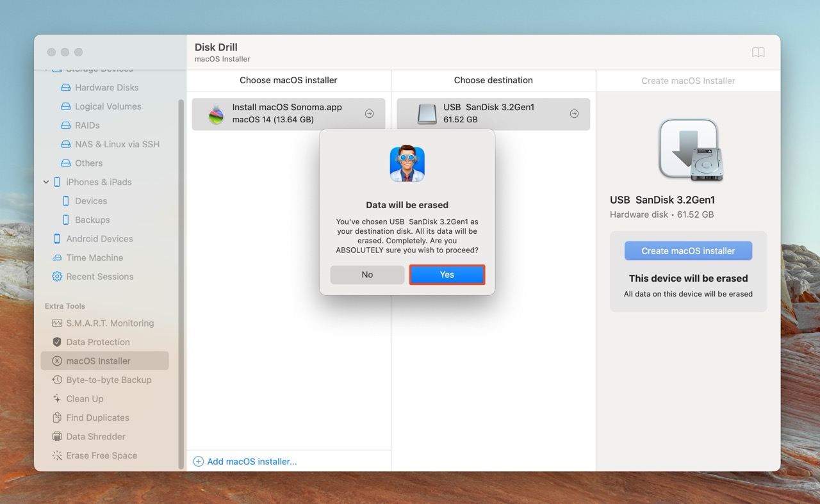Click the Data Shredder icon

(57, 437)
